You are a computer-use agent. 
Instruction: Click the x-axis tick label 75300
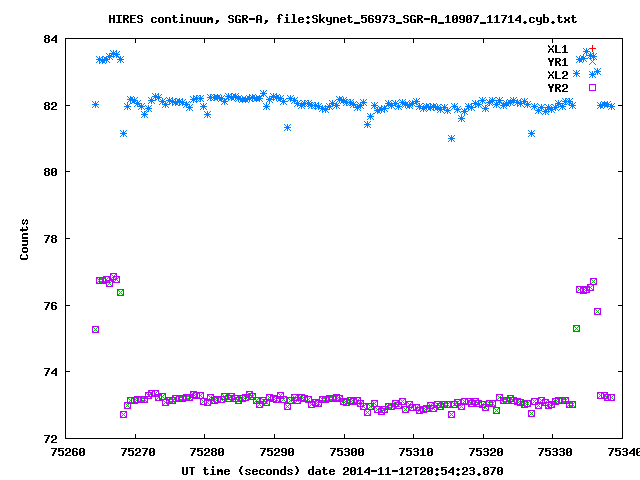347,452
